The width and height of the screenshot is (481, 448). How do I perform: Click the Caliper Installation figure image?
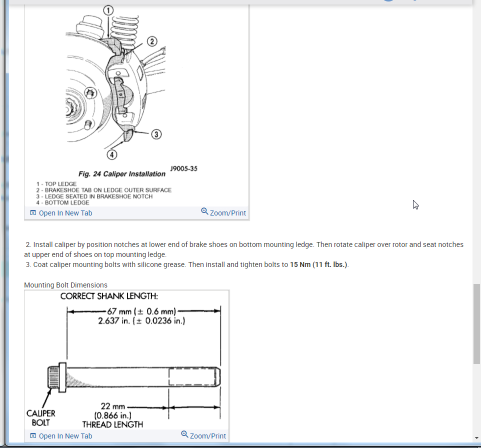(x=136, y=105)
